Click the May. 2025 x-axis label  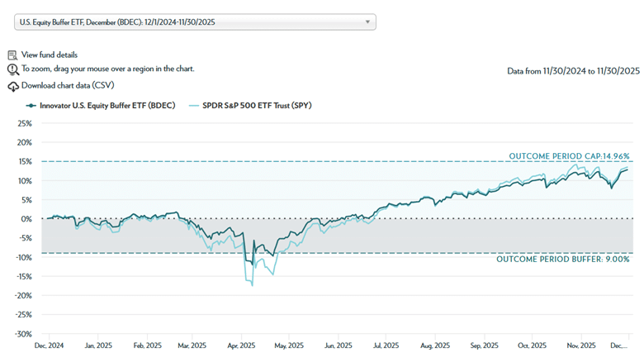[x=289, y=346]
